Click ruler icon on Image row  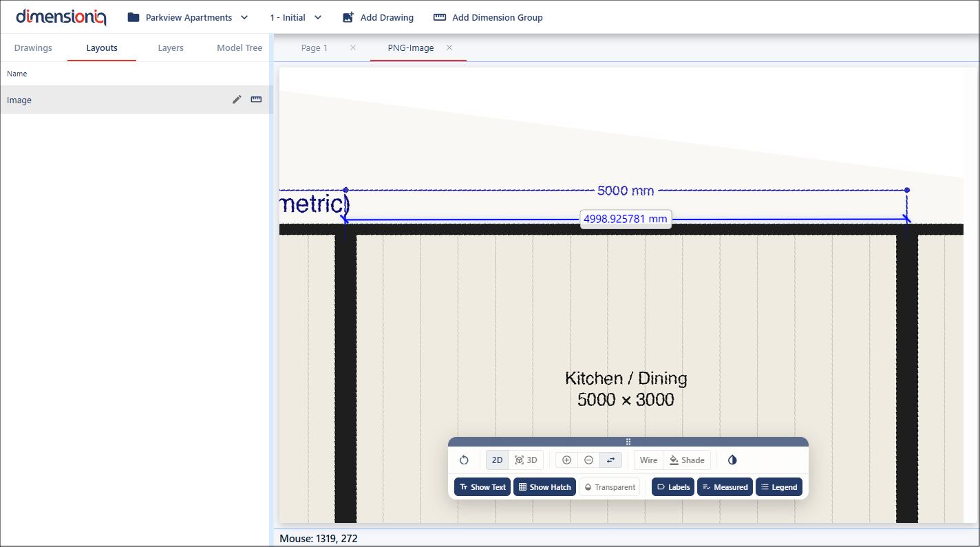(256, 100)
